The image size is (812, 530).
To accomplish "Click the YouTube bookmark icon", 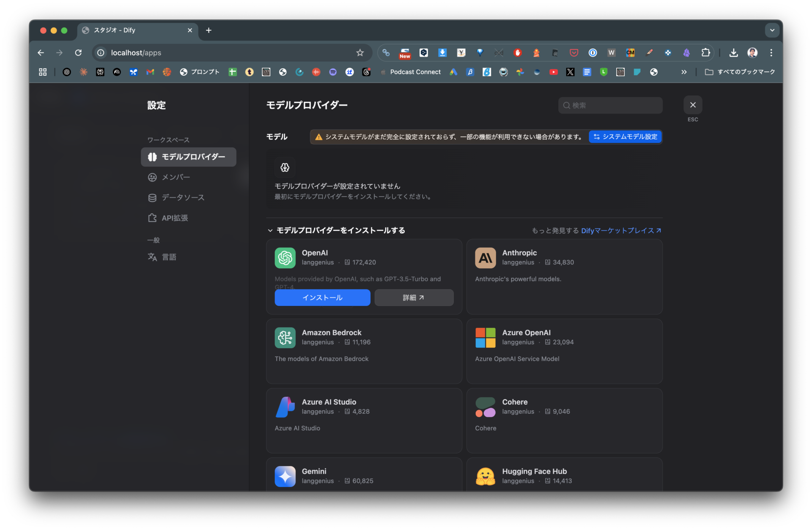I will coord(554,72).
